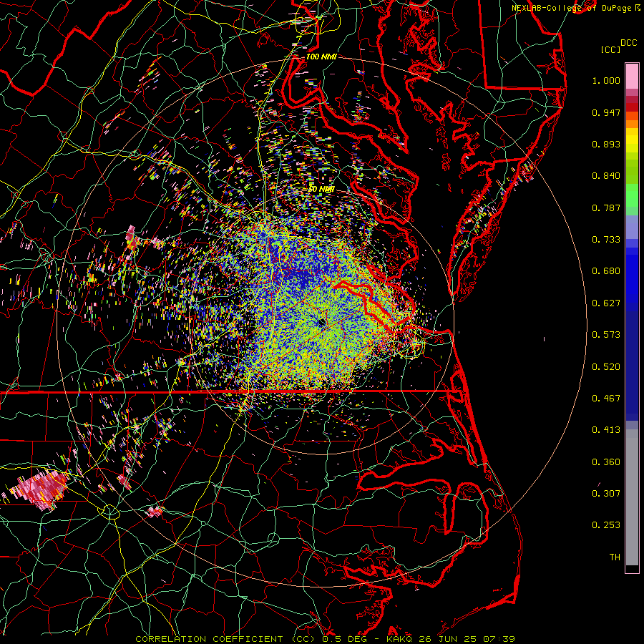Click the light green segment of the color bar

tap(632, 195)
